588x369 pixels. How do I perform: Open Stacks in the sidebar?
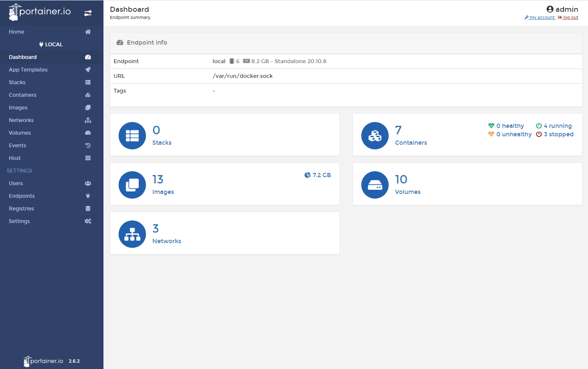[52, 82]
